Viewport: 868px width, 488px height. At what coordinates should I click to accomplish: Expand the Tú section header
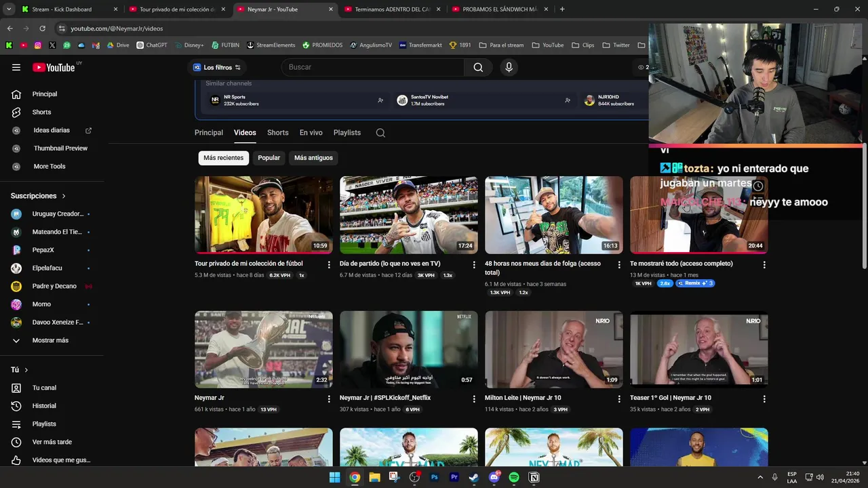point(20,370)
